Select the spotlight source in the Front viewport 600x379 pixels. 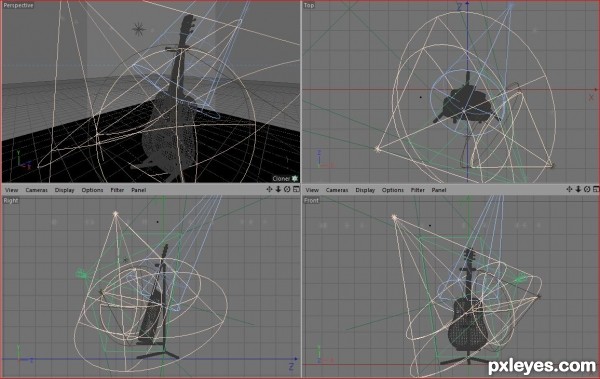[394, 217]
